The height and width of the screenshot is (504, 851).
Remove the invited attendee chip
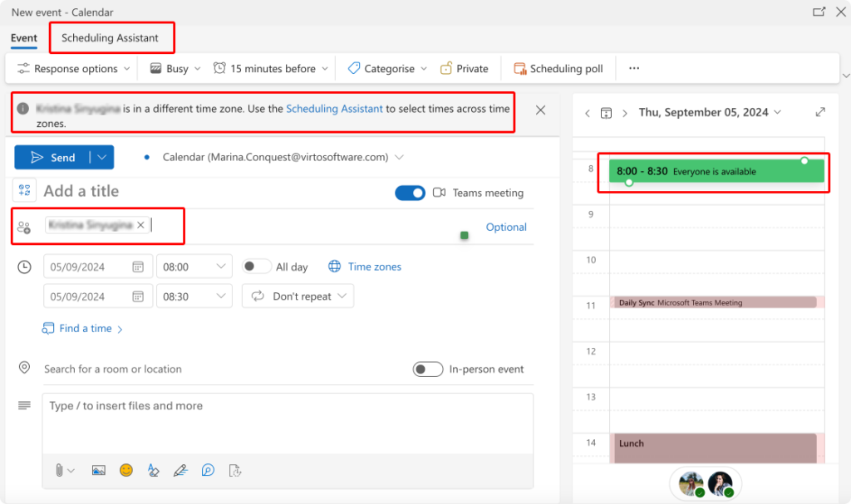140,225
